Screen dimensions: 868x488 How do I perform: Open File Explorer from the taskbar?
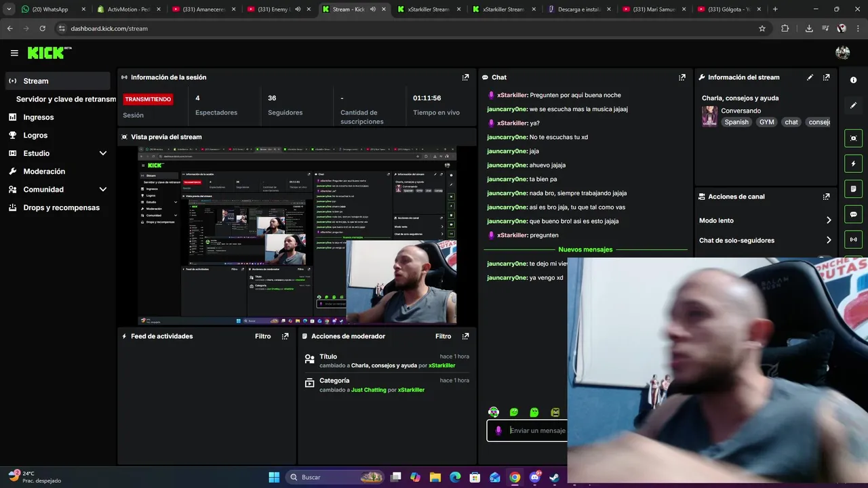click(x=435, y=477)
